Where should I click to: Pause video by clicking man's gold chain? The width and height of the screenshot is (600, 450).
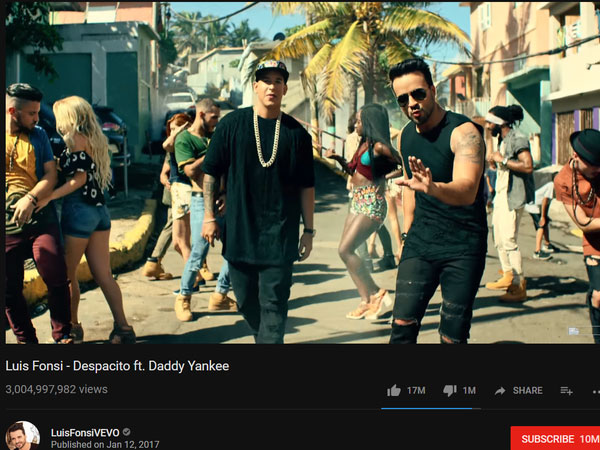[x=267, y=139]
